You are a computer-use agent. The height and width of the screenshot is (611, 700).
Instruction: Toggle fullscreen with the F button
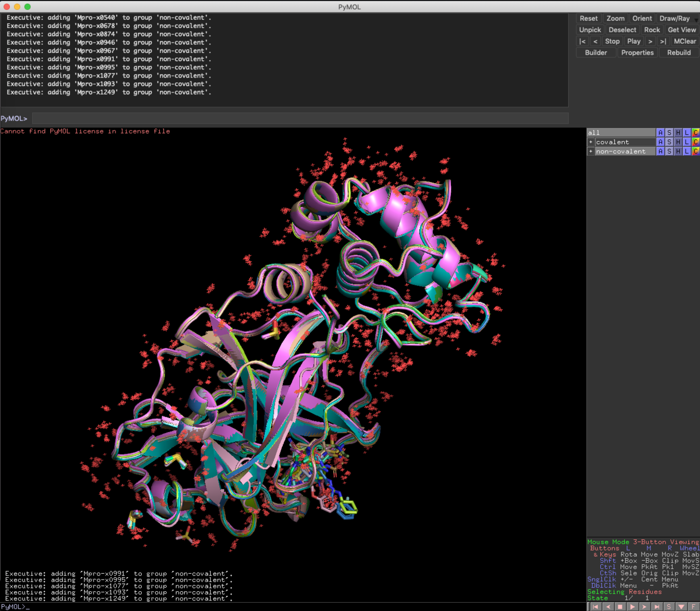click(694, 606)
